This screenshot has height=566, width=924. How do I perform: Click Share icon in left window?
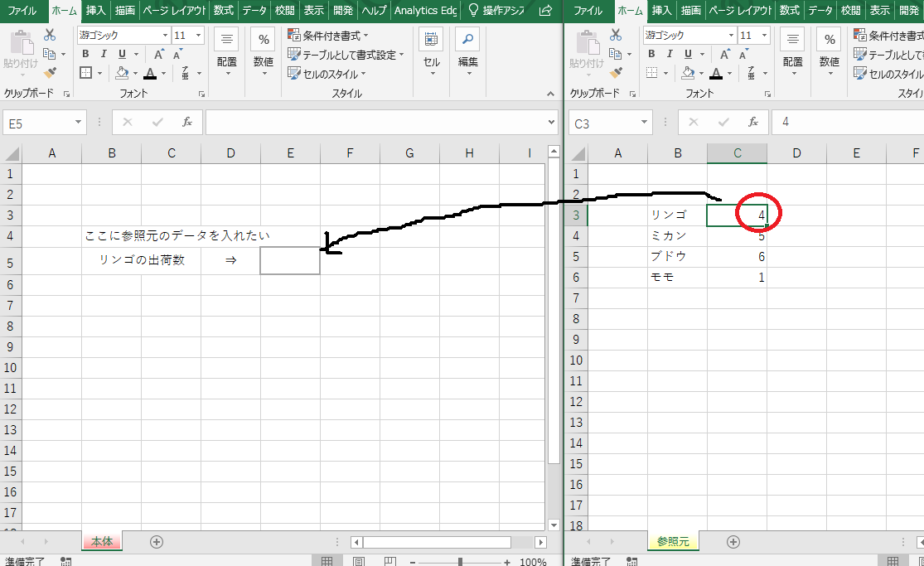[545, 11]
